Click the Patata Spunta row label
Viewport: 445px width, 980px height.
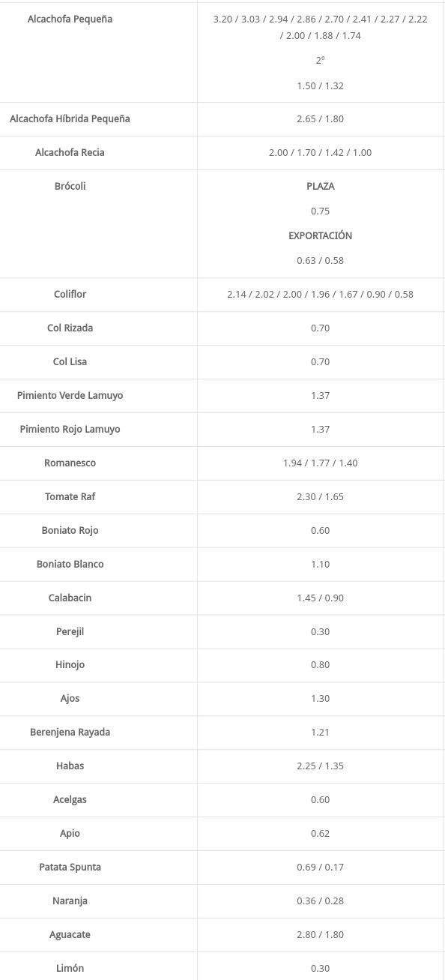point(70,867)
